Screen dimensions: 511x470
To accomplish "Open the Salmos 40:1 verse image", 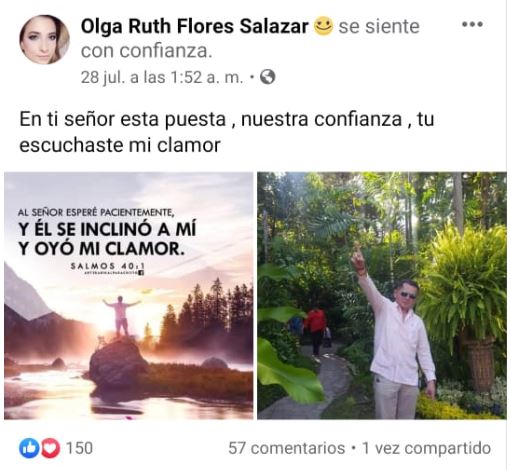I will (129, 295).
